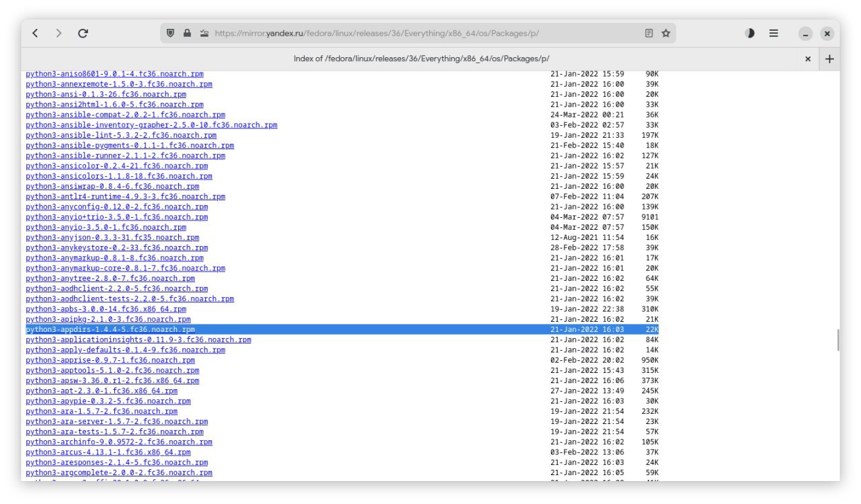Open python3-ara-1.5.7-2.fc36.noarch.rpm
The width and height of the screenshot is (861, 504).
coord(102,411)
